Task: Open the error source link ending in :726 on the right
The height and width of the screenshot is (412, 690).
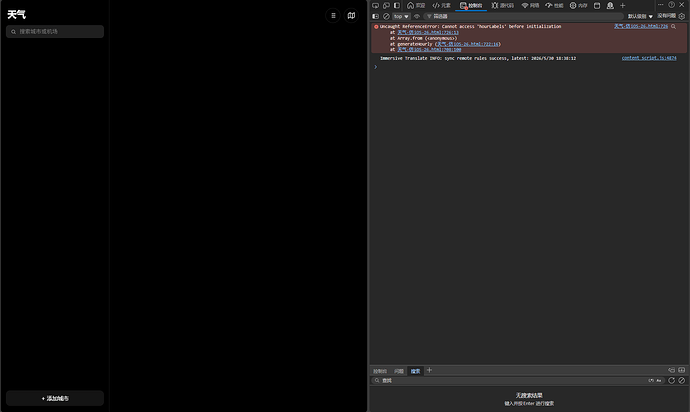Action: pyautogui.click(x=641, y=26)
